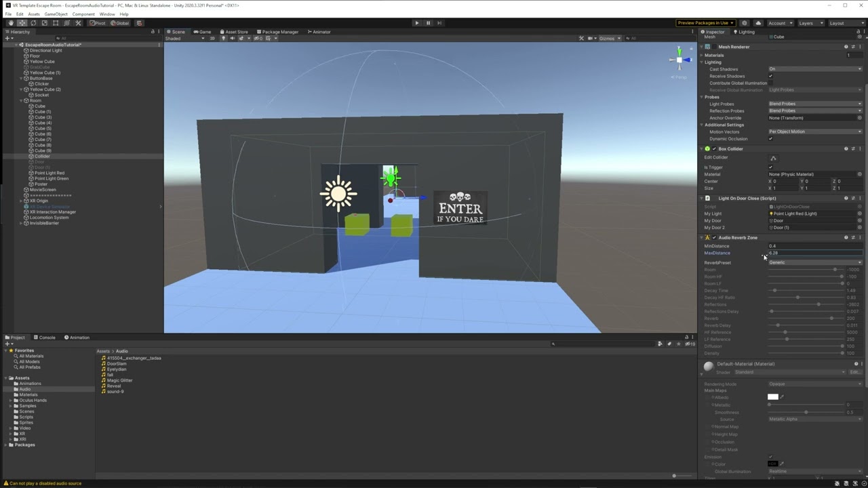Open the ReverbPreset dropdown
868x488 pixels.
[815, 262]
